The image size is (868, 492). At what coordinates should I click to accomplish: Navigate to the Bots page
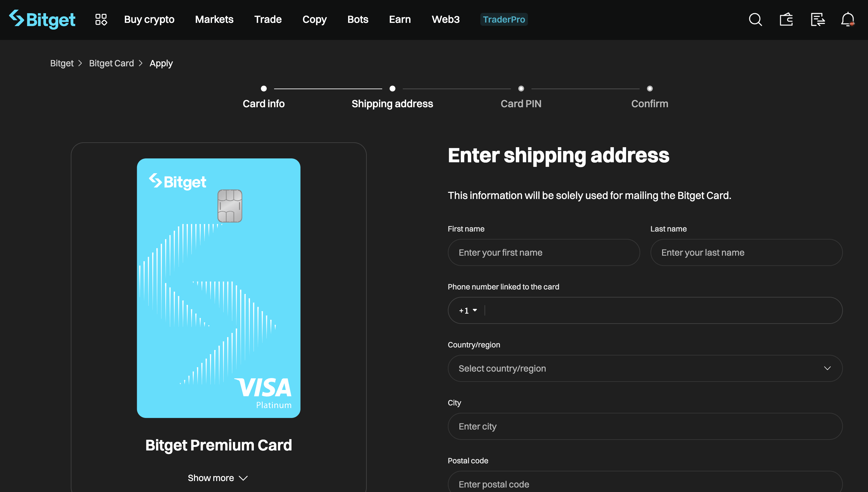357,19
